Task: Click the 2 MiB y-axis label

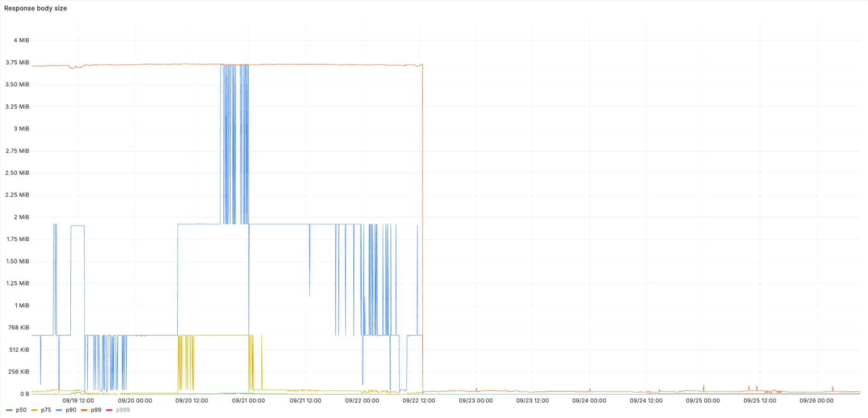Action: click(x=23, y=216)
